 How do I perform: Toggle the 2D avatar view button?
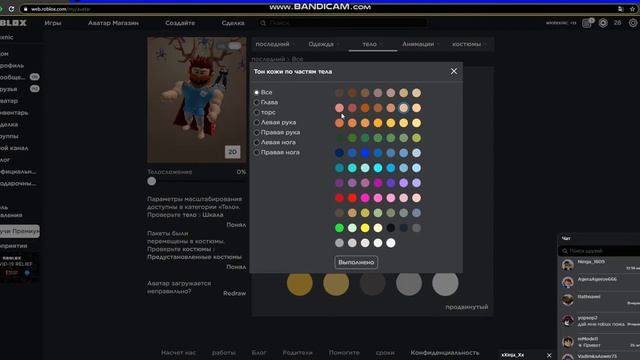click(x=232, y=152)
